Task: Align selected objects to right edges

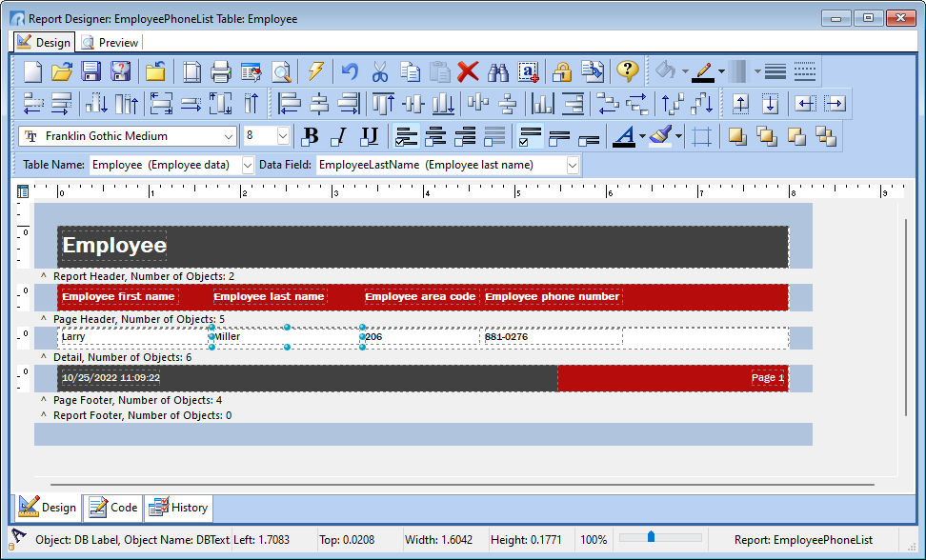Action: point(349,104)
